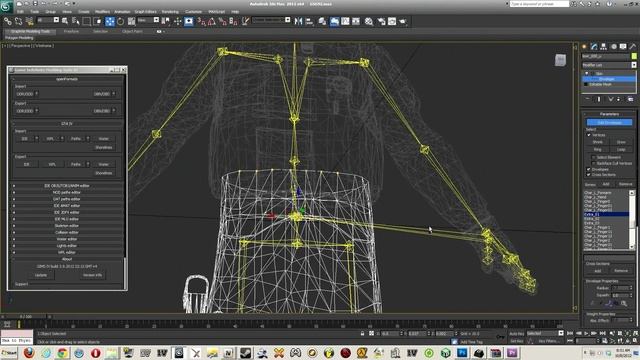This screenshot has height=360, width=640.
Task: Click the viewport ViewCube
Action: (560, 60)
